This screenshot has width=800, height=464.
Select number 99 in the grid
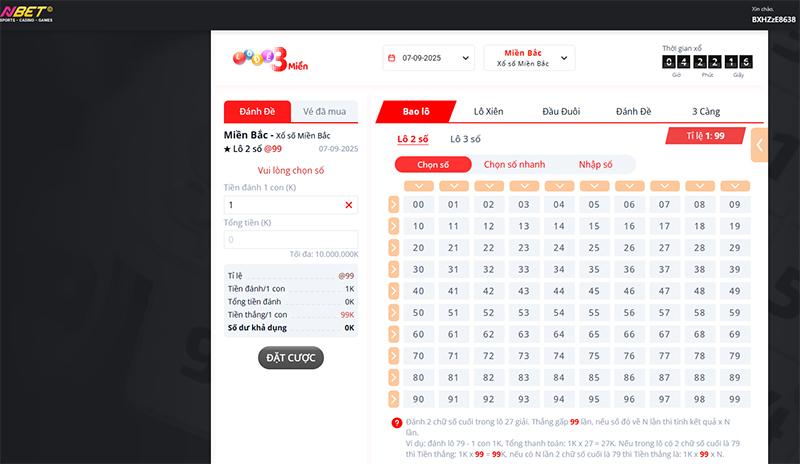734,399
